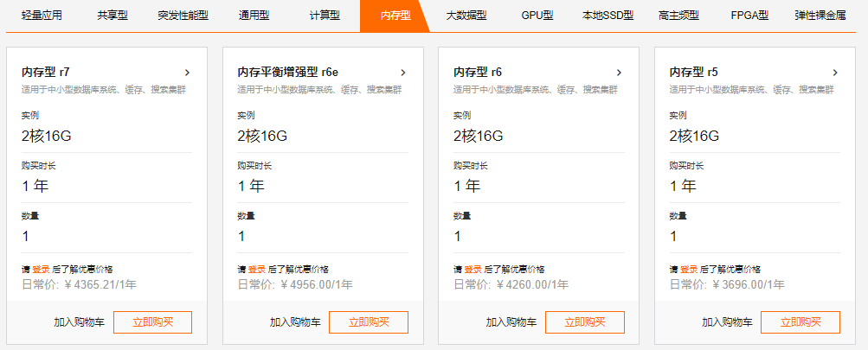
Task: Add r7 instance via 加入购物车
Action: click(x=79, y=322)
